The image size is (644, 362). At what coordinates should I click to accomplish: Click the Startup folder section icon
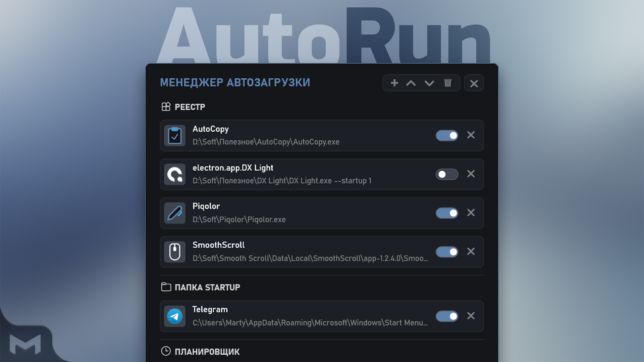pos(166,287)
